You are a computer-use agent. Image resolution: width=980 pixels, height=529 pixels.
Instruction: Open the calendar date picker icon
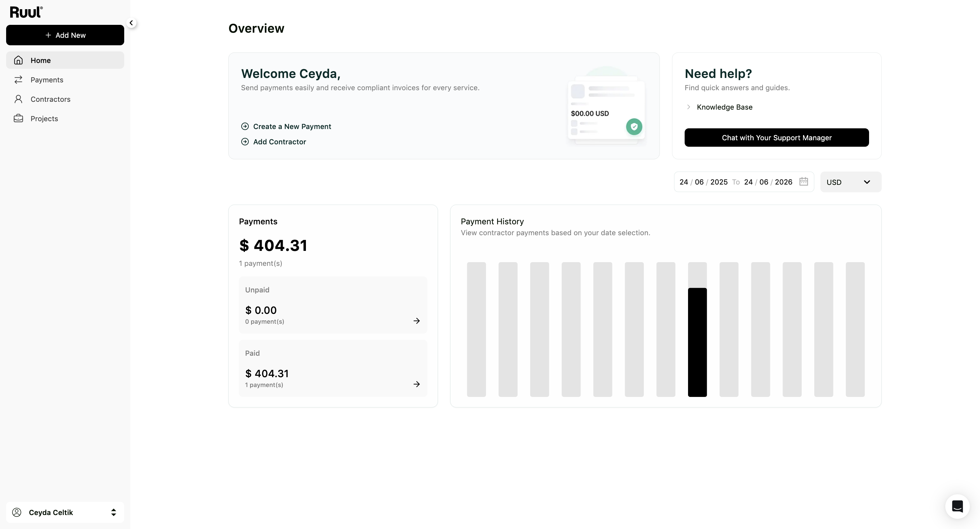pos(803,181)
